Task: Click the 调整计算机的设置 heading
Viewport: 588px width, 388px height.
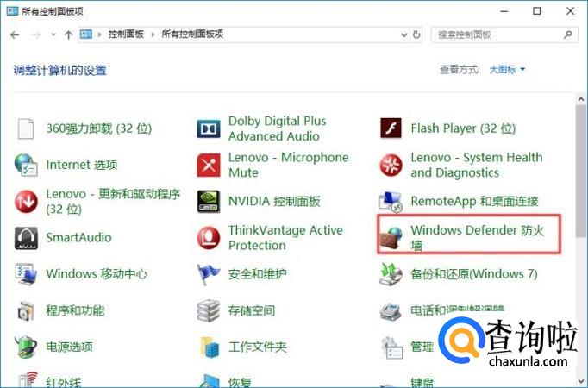Action: tap(60, 70)
